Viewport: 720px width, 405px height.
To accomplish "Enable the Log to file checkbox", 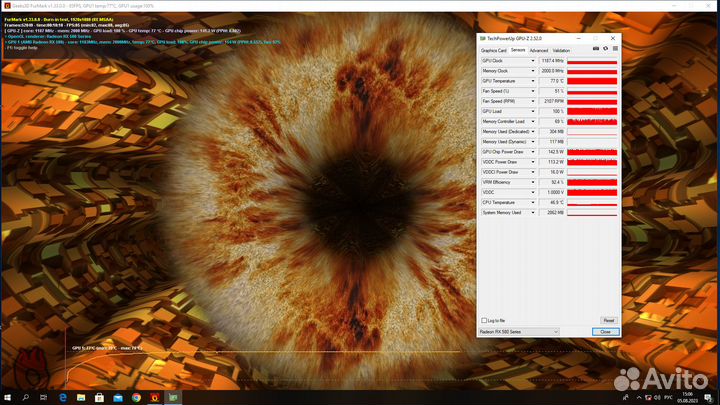I will pyautogui.click(x=484, y=320).
